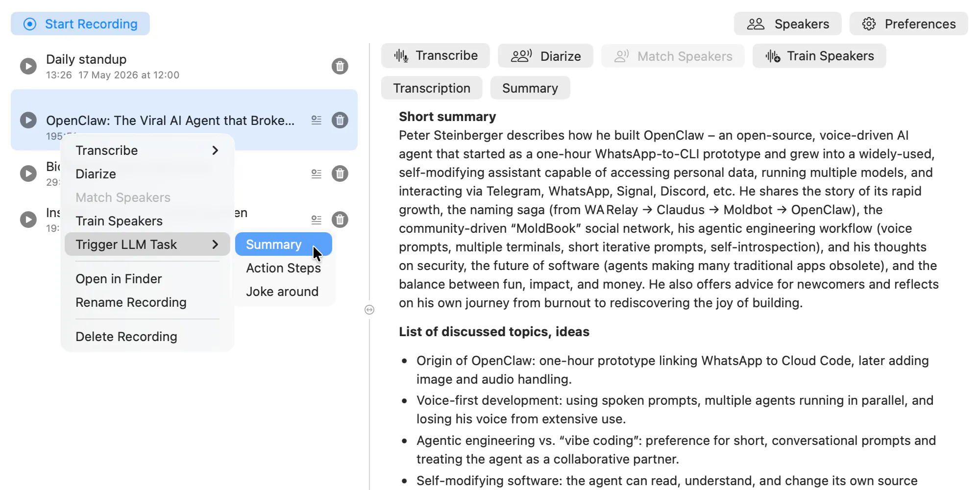Viewport: 980px width, 490px height.
Task: Click trash icon on the OpenClaw recording row
Action: pos(340,120)
